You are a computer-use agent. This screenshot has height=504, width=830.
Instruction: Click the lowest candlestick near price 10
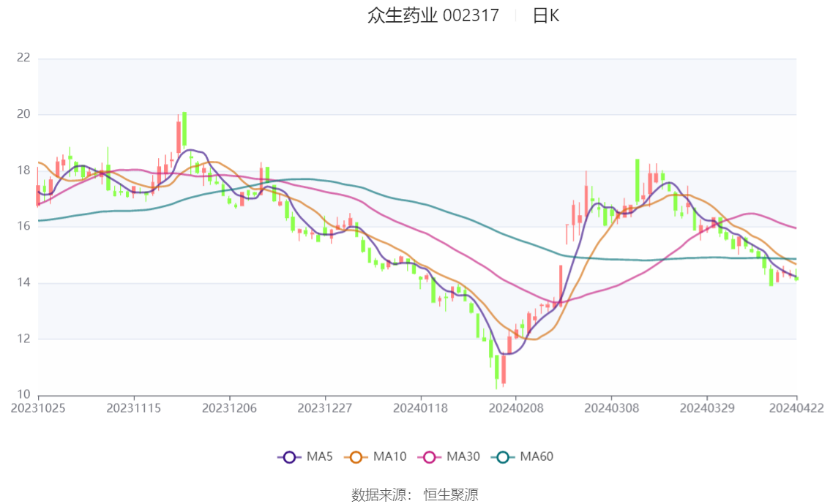497,368
